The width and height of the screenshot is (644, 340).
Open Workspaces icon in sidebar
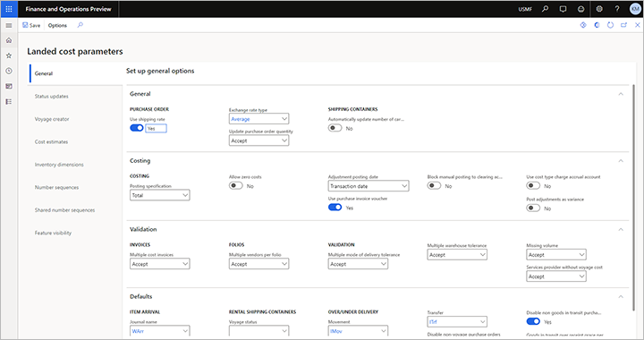tap(9, 86)
